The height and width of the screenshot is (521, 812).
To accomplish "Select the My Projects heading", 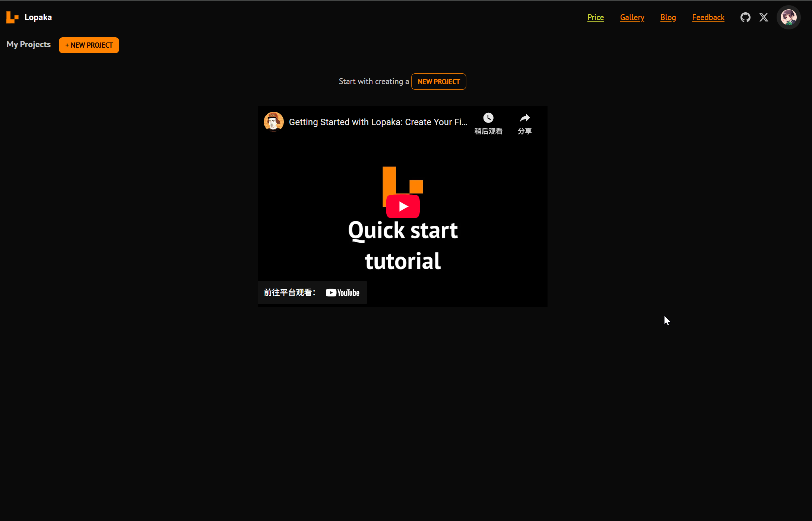I will (29, 44).
